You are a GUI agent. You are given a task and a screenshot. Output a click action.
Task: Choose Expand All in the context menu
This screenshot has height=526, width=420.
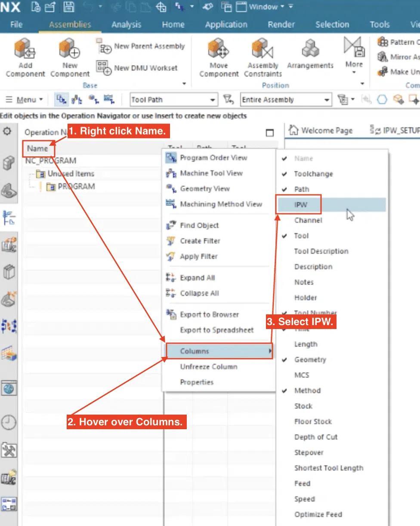coord(219,278)
